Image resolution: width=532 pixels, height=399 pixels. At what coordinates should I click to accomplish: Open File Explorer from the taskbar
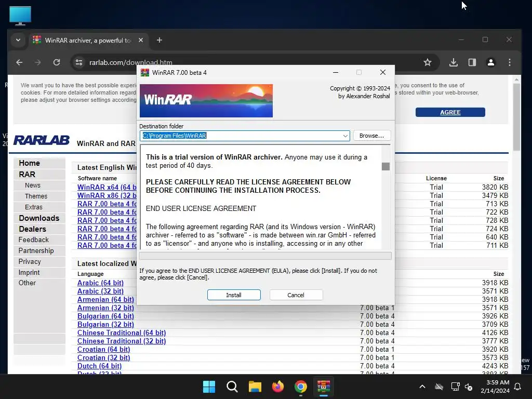255,387
